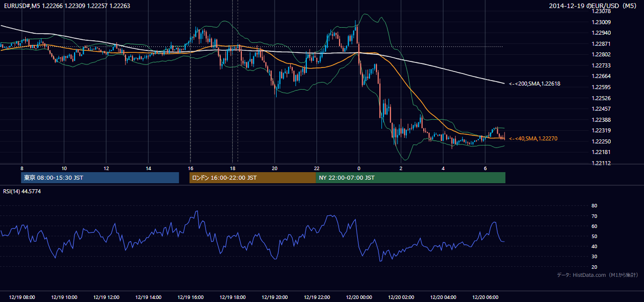Click price axis value 1.22250
Screen dimensions: 644x302
[601, 141]
